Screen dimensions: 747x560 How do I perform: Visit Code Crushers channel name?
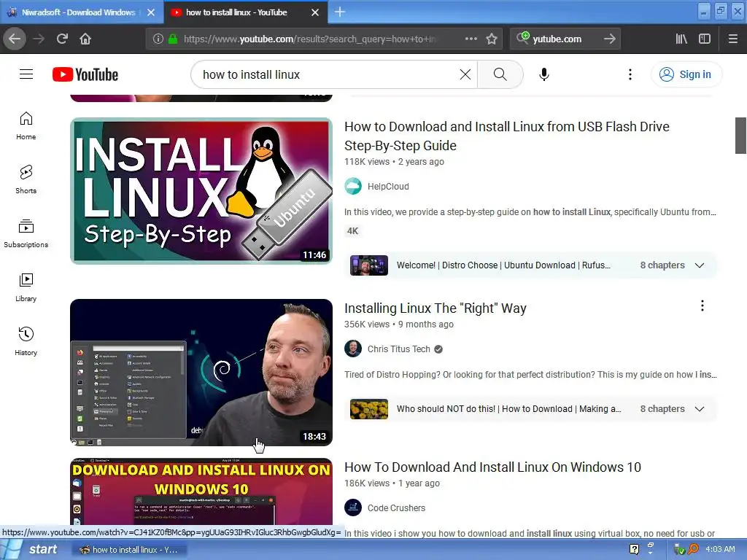(x=396, y=508)
